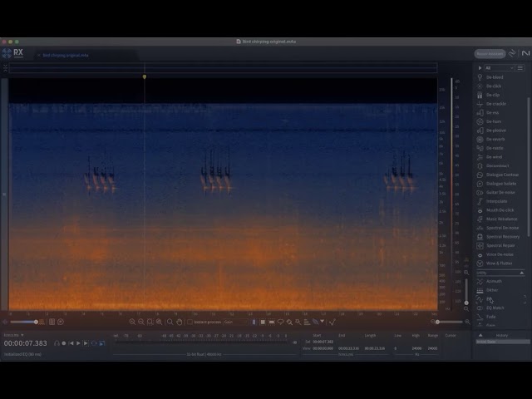Select the Frequency selection tool

[x=272, y=322]
